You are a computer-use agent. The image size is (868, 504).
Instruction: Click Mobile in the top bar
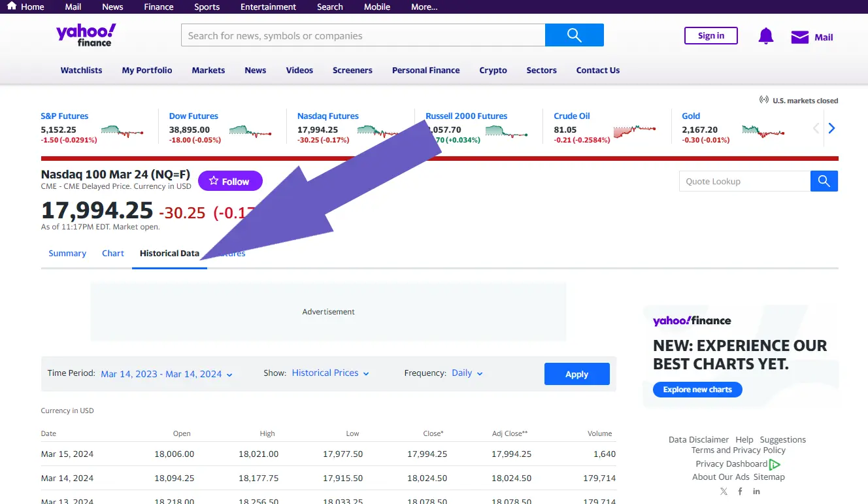coord(376,7)
